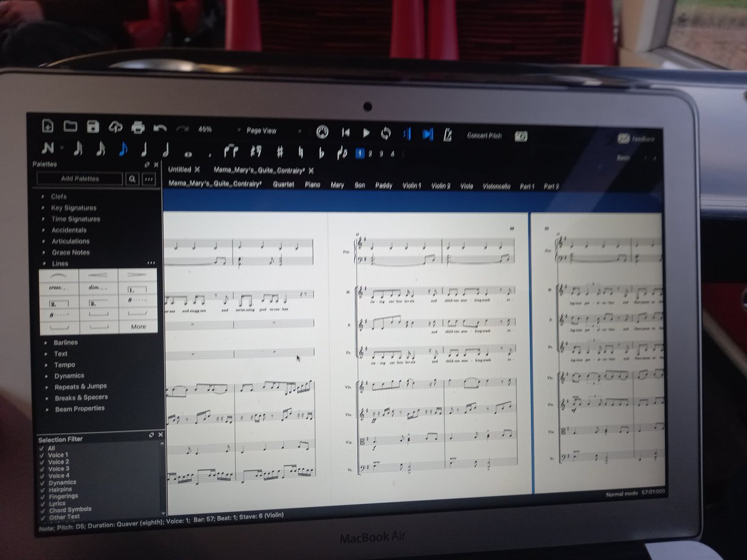This screenshot has height=560, width=747.
Task: Save the score with the floppy disk icon
Action: pyautogui.click(x=93, y=127)
